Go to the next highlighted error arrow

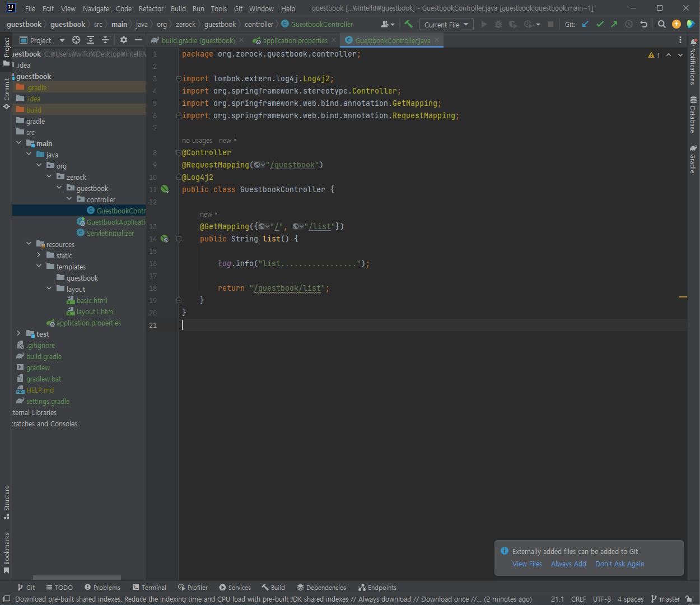[x=680, y=55]
